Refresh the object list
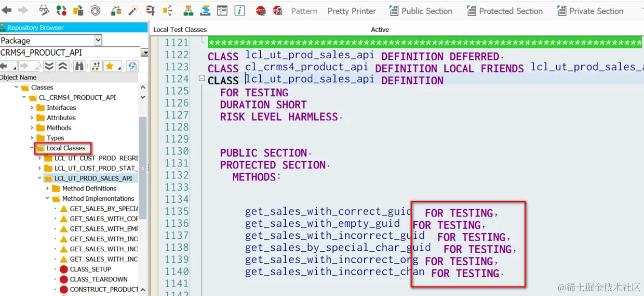This screenshot has width=644, height=296. click(132, 66)
